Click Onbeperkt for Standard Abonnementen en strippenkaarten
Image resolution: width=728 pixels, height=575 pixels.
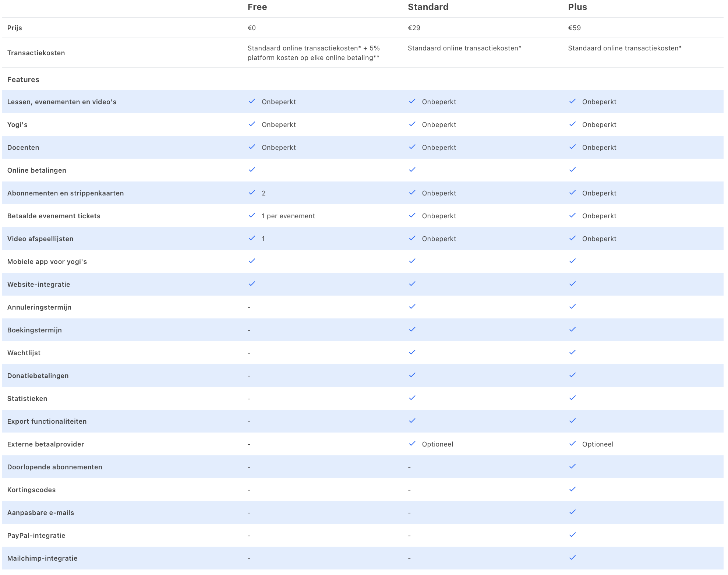pyautogui.click(x=439, y=193)
